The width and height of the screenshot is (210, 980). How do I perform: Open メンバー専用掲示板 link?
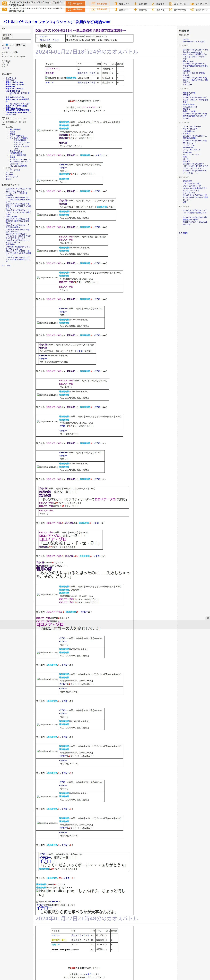pos(18,155)
